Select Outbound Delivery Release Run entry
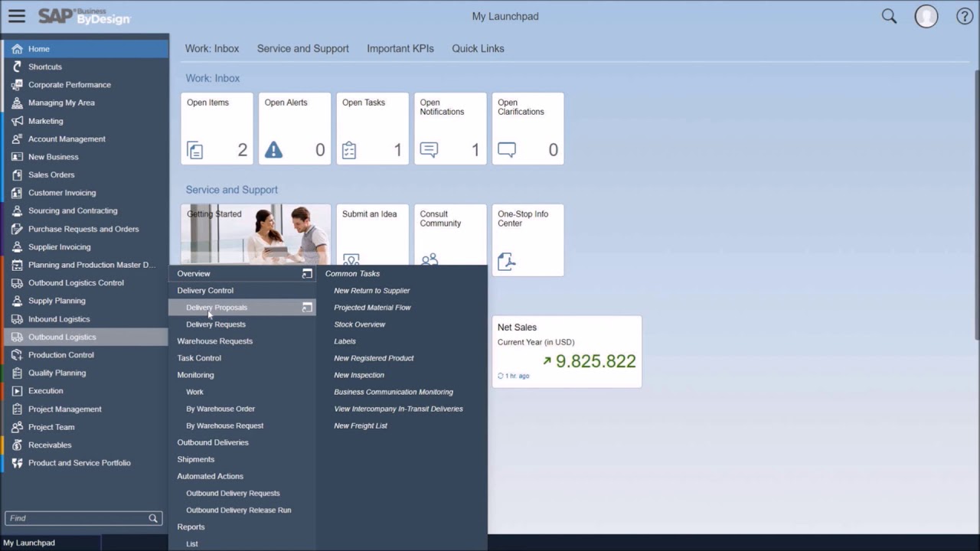Image resolution: width=980 pixels, height=551 pixels. [x=239, y=510]
